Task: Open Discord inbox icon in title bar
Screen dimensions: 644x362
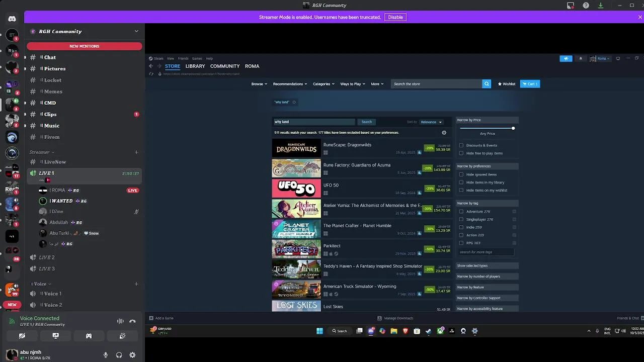Action: click(x=571, y=6)
